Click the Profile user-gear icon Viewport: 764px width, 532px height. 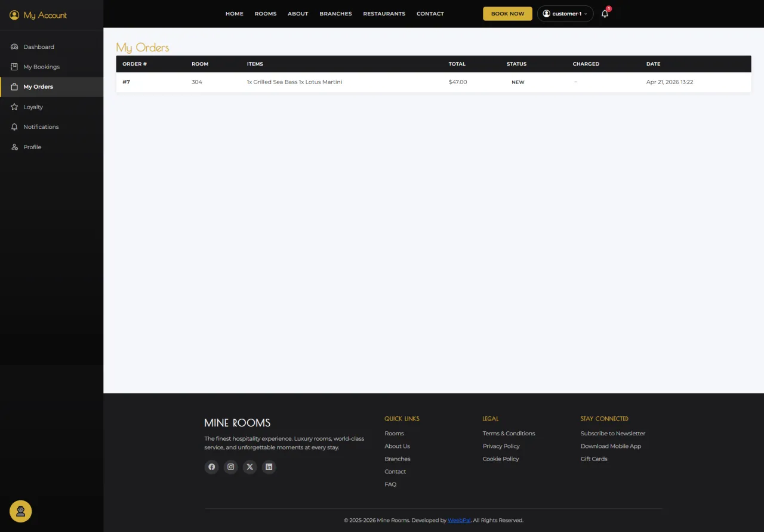(14, 147)
